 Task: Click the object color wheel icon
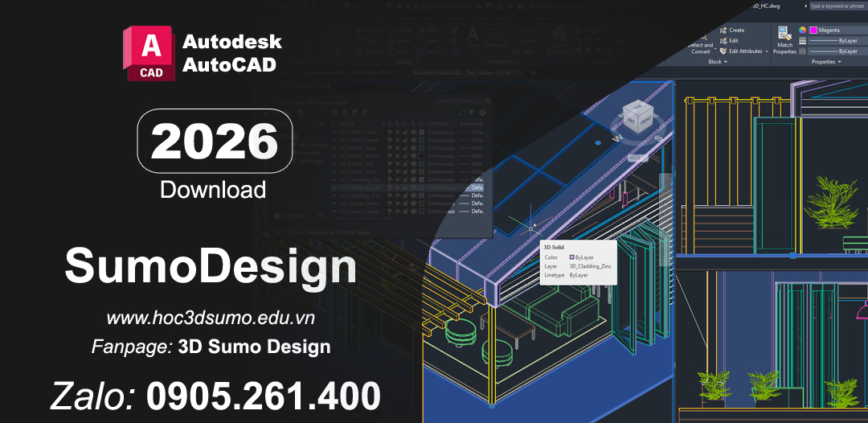802,30
